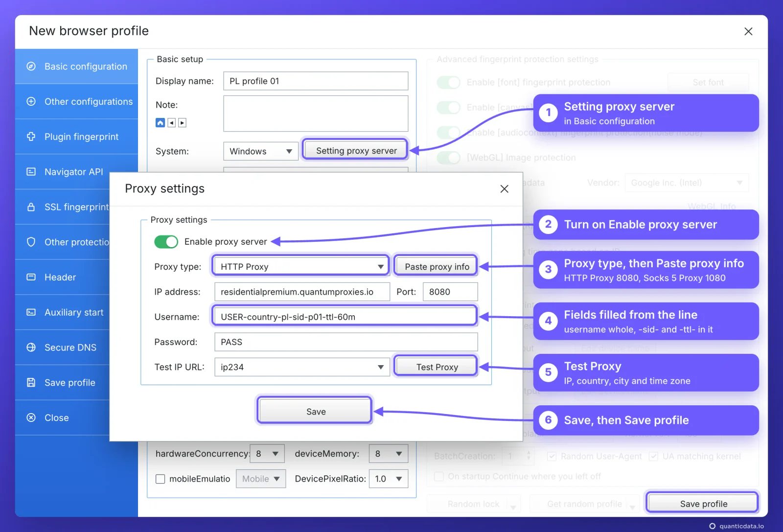Click the Auxiliary start terminal icon
This screenshot has height=532, width=783.
pyautogui.click(x=31, y=312)
